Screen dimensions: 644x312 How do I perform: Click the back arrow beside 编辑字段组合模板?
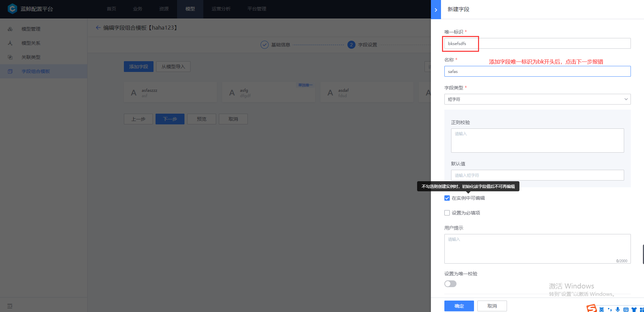click(97, 28)
